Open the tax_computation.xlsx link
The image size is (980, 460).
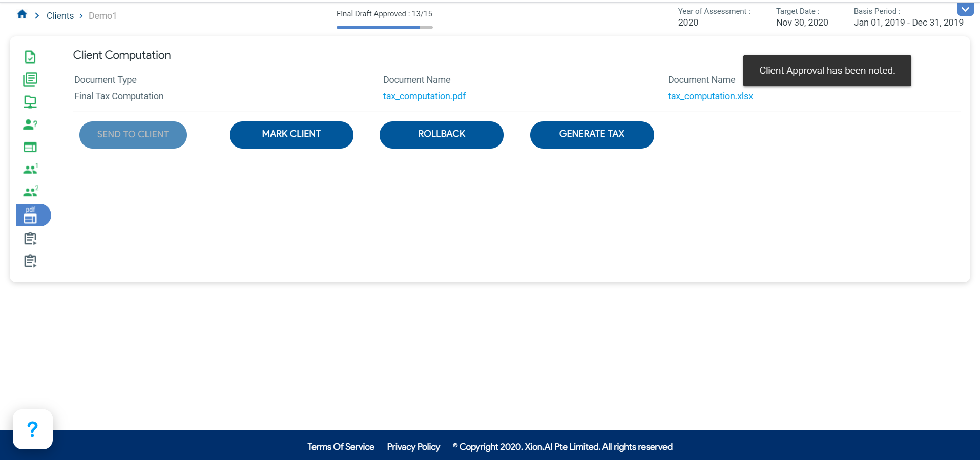click(710, 96)
